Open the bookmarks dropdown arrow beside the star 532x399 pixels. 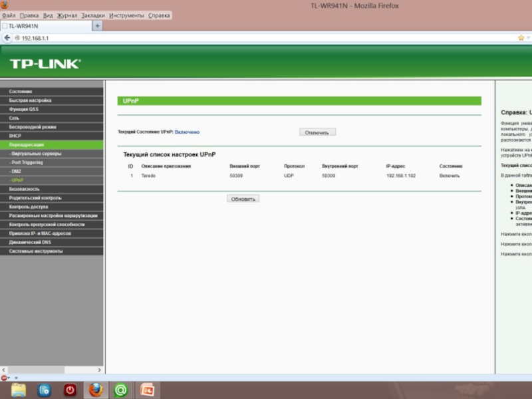coord(529,38)
